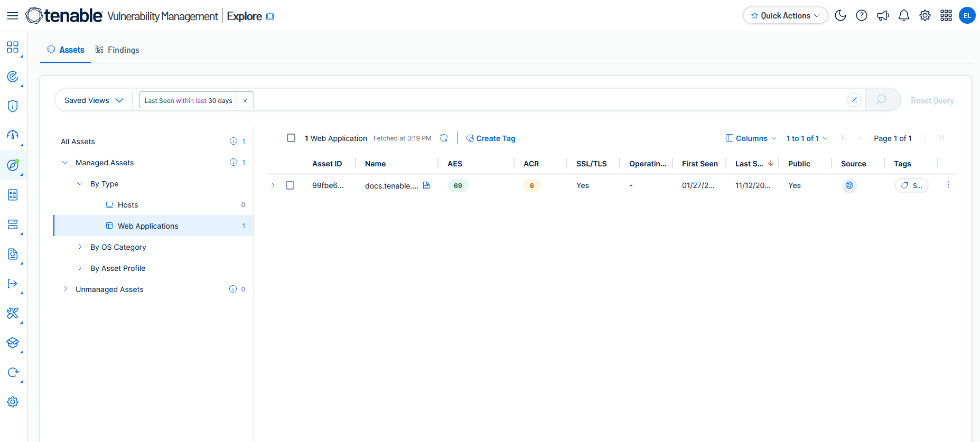
Task: Remove the Last Seen filter chip
Action: (x=245, y=100)
